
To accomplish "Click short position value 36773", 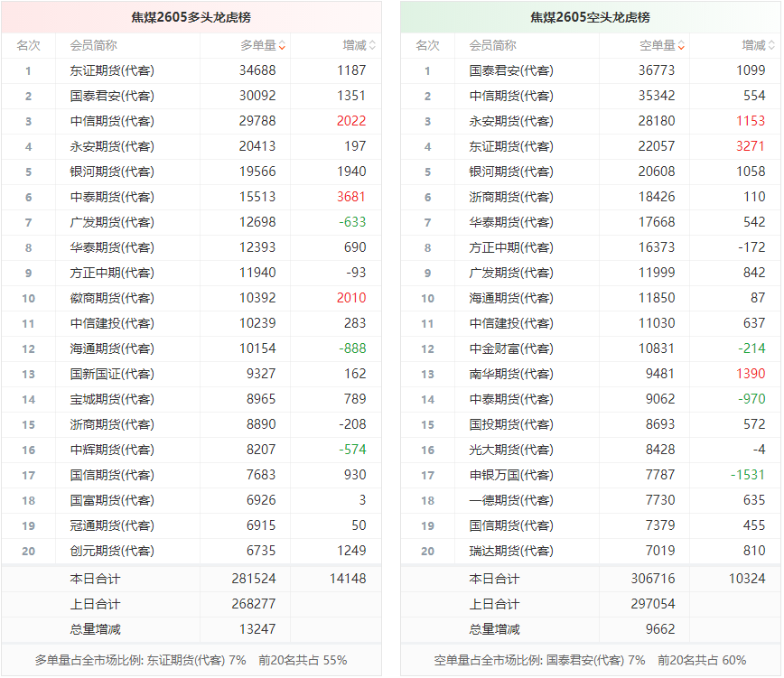I will tap(657, 70).
